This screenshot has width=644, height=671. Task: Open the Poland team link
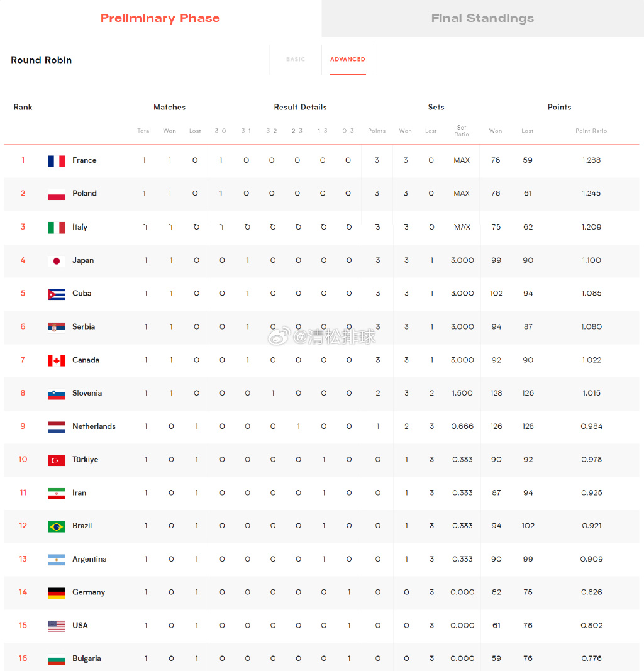click(x=85, y=194)
